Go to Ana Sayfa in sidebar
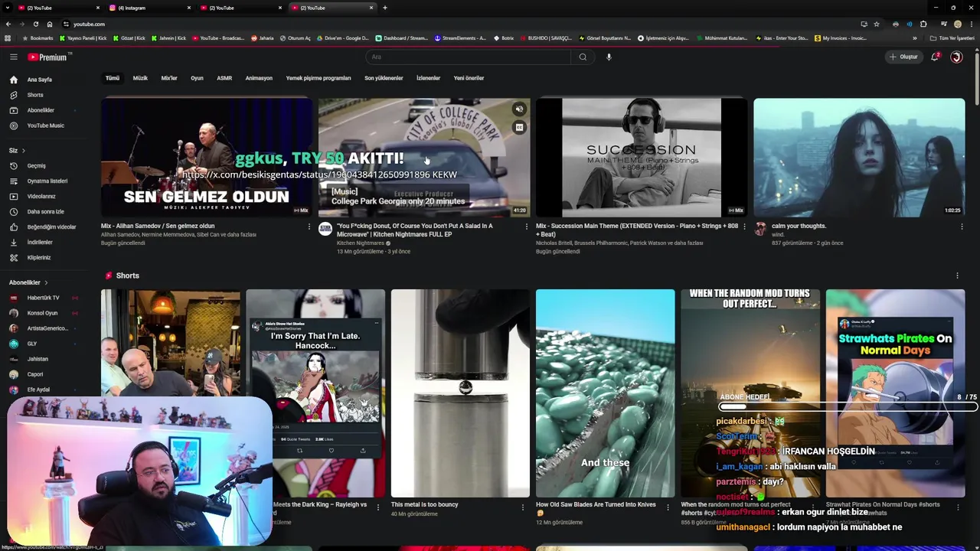The width and height of the screenshot is (980, 551). point(40,80)
